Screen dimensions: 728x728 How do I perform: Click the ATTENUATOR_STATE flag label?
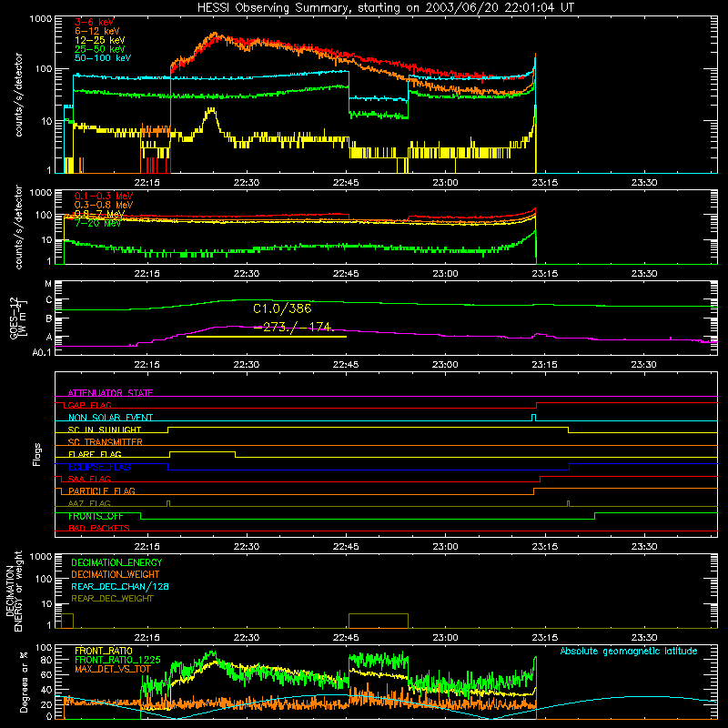(110, 393)
